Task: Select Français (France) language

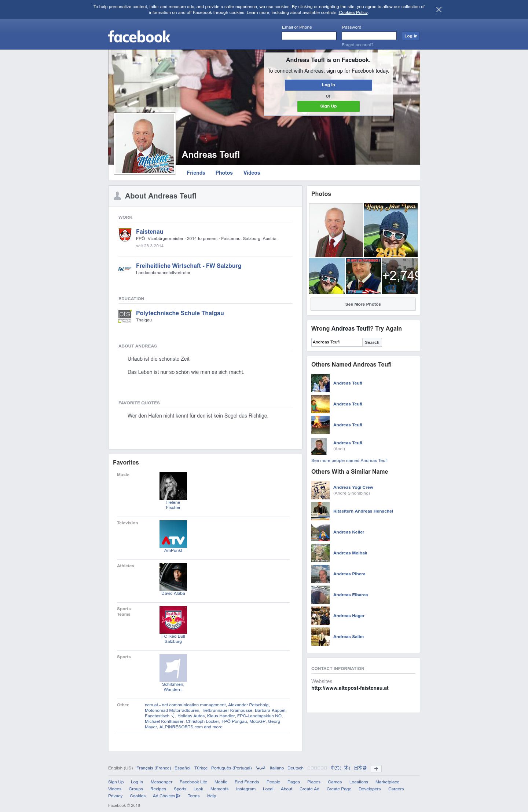Action: 154,768
